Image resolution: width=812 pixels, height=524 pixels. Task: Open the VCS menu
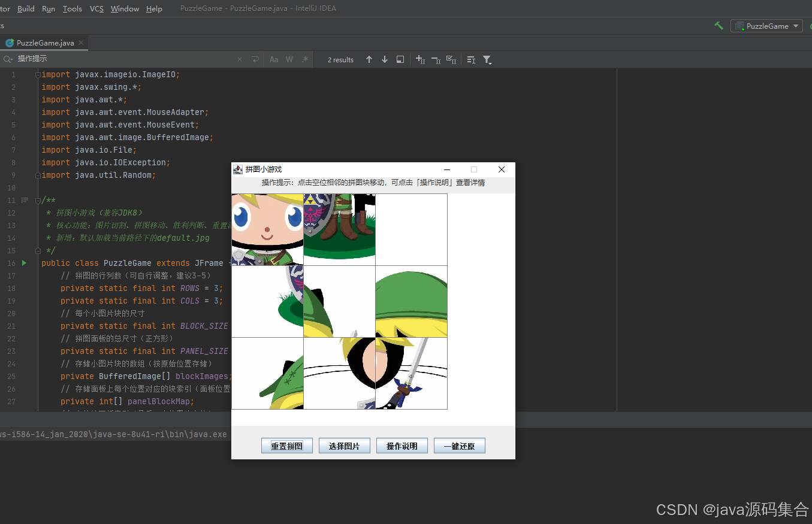coord(96,8)
